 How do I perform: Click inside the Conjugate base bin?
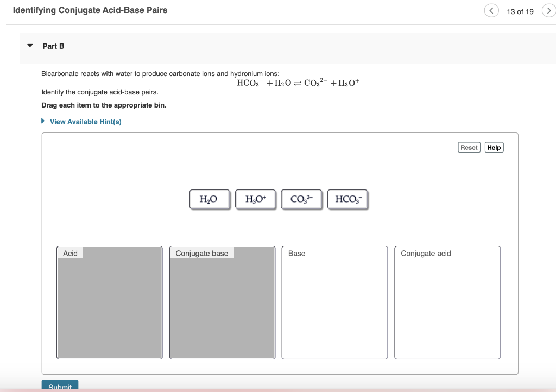(222, 304)
